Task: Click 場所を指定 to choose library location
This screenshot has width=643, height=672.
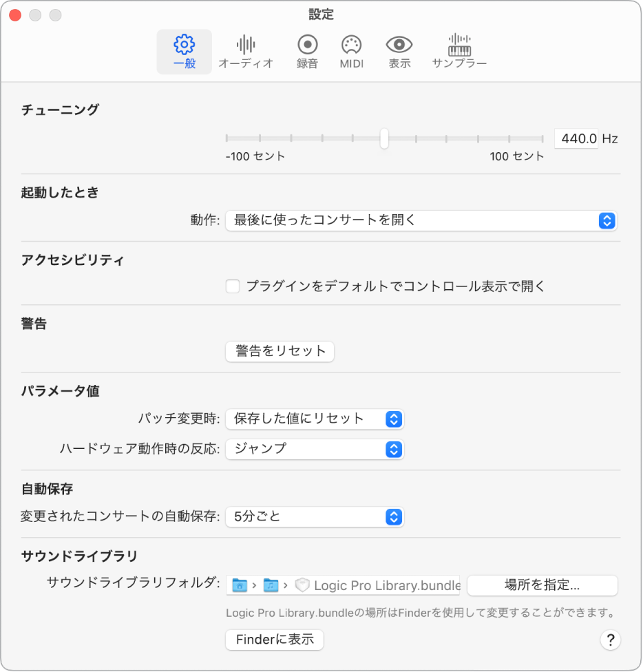Action: (543, 585)
